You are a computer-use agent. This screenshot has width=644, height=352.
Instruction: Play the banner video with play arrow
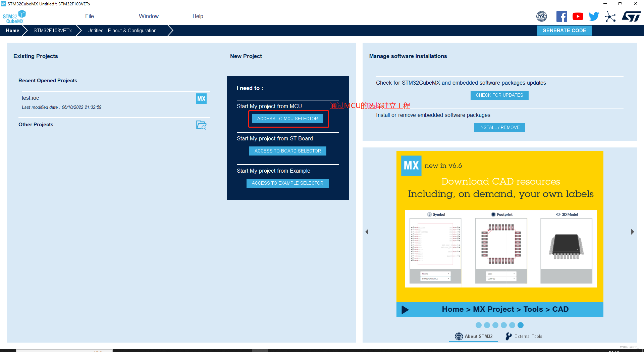[405, 309]
